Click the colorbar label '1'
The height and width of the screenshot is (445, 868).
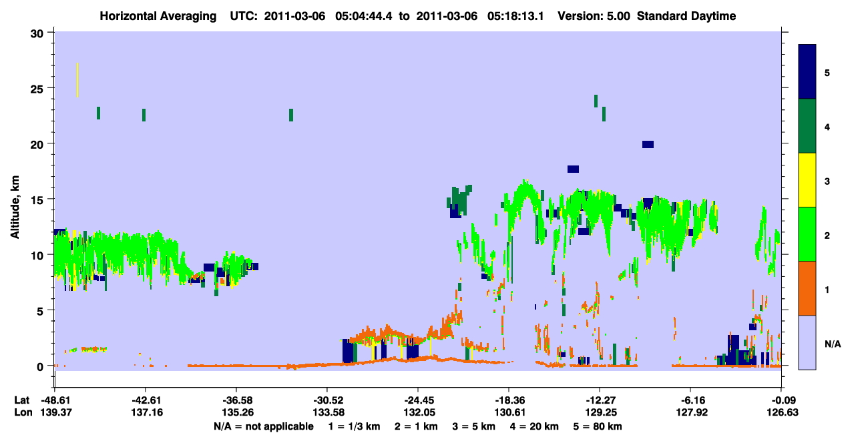tap(827, 289)
